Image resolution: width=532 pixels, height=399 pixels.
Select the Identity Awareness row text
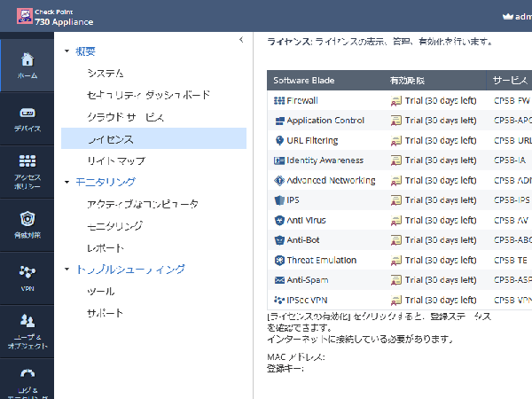(325, 160)
